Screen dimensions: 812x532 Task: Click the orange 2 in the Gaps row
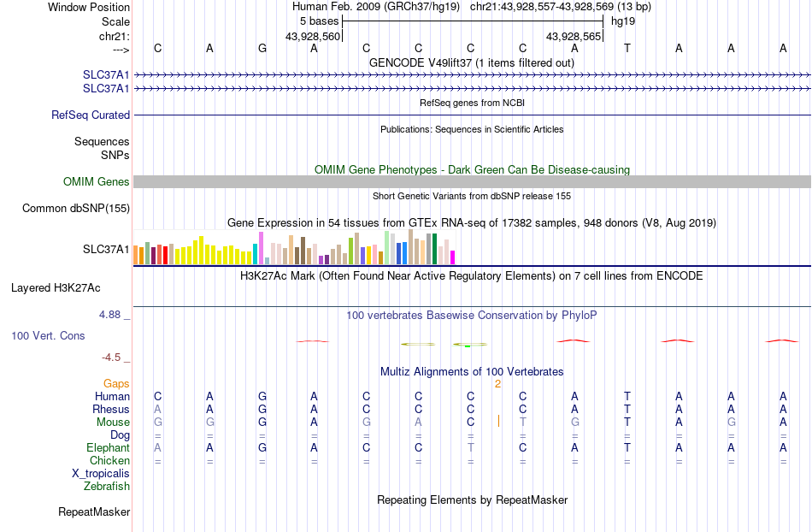(x=497, y=384)
